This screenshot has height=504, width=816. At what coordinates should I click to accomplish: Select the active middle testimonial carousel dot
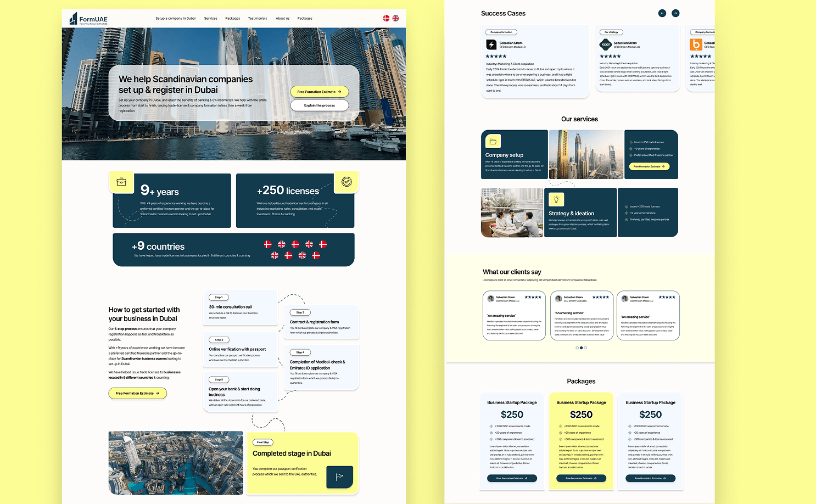tap(582, 348)
